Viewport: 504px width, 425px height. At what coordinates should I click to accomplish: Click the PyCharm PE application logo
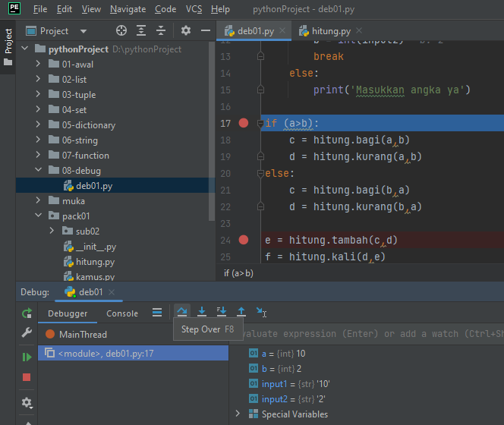pyautogui.click(x=14, y=8)
